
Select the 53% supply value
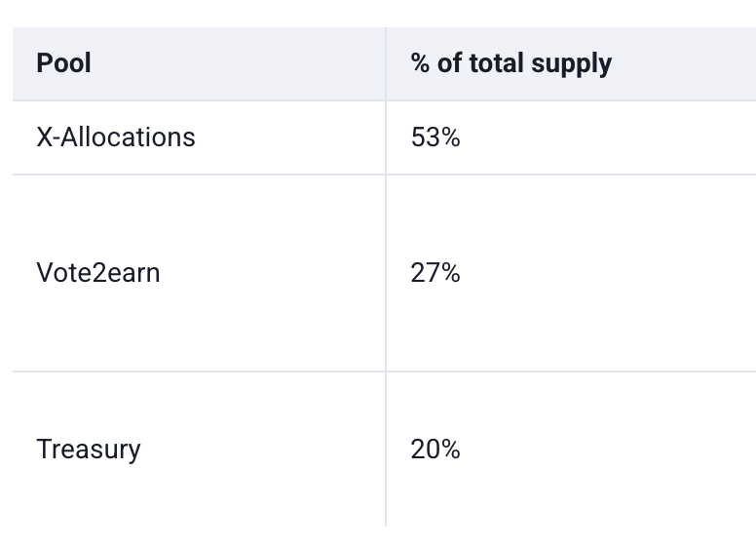click(x=435, y=137)
